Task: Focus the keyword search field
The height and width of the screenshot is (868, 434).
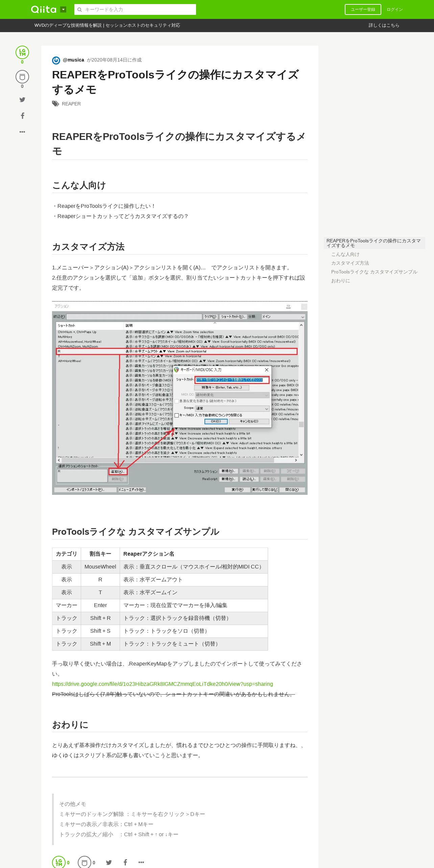Action: pos(135,9)
